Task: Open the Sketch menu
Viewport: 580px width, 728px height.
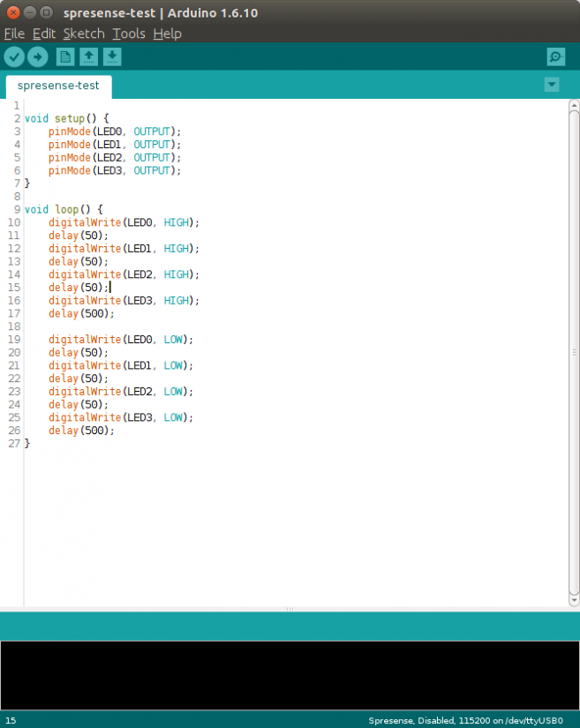Action: (84, 34)
